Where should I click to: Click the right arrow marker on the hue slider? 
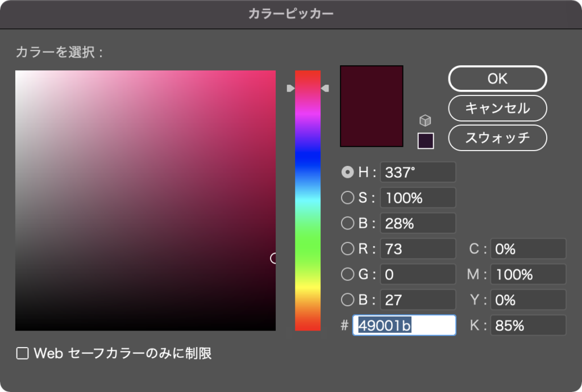click(326, 87)
